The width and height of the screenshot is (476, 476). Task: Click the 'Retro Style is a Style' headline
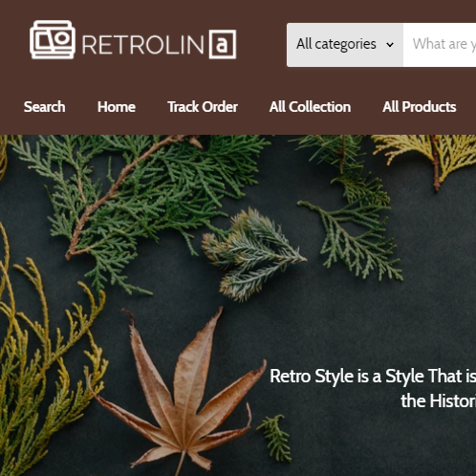pyautogui.click(x=373, y=377)
